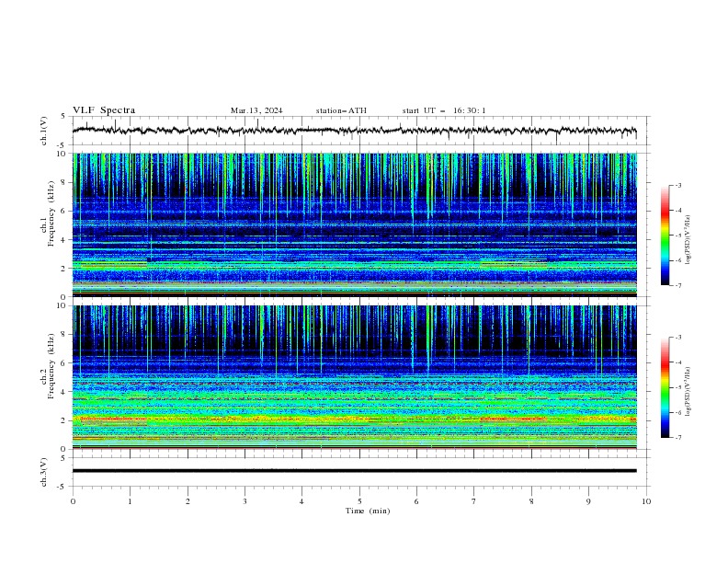Click the ch.1 waveform trace plot
This screenshot has width=728, height=563.
click(x=355, y=131)
